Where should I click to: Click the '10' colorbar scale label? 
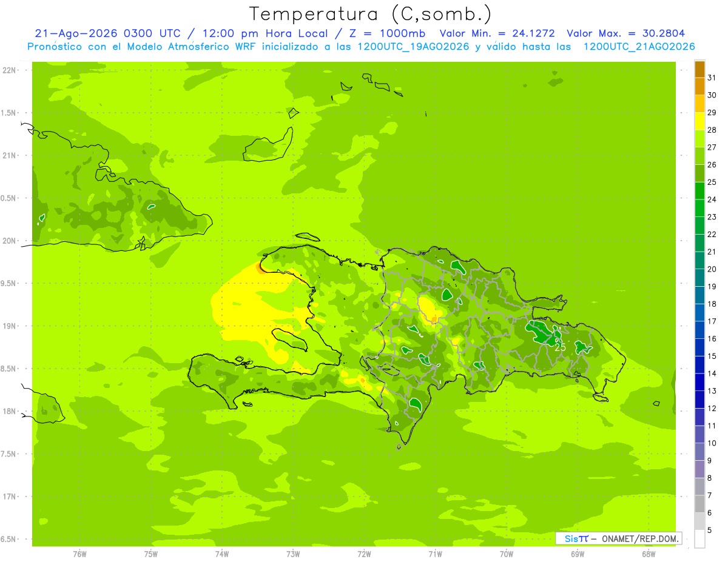pyautogui.click(x=712, y=443)
